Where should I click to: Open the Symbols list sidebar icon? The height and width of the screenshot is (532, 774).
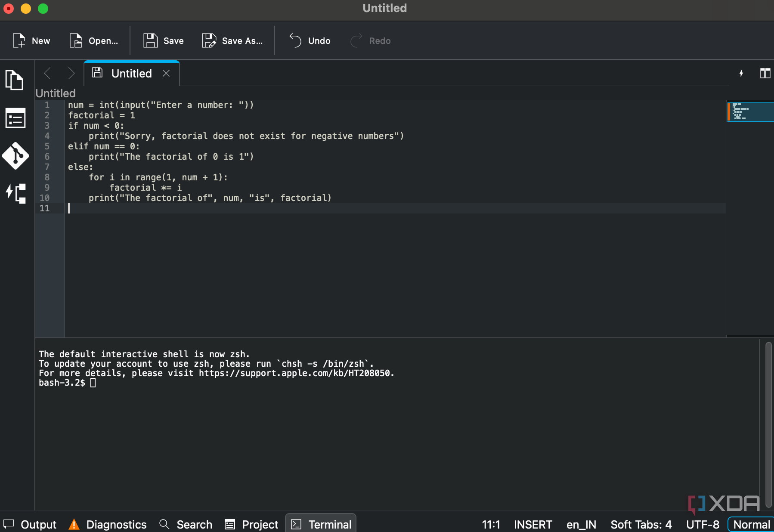(x=15, y=118)
